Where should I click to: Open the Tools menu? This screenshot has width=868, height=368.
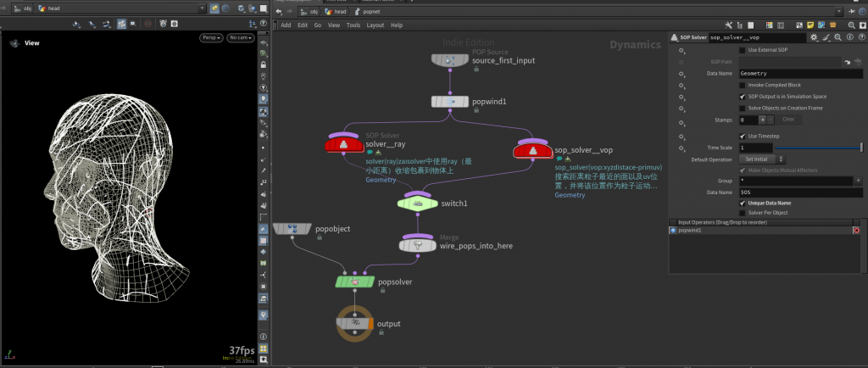click(x=353, y=25)
